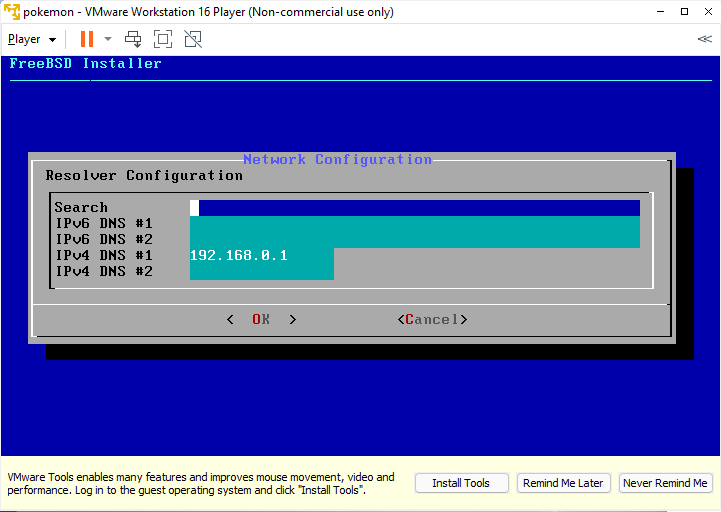
Task: Select the IPv6 DNS #1 field
Action: [x=415, y=224]
